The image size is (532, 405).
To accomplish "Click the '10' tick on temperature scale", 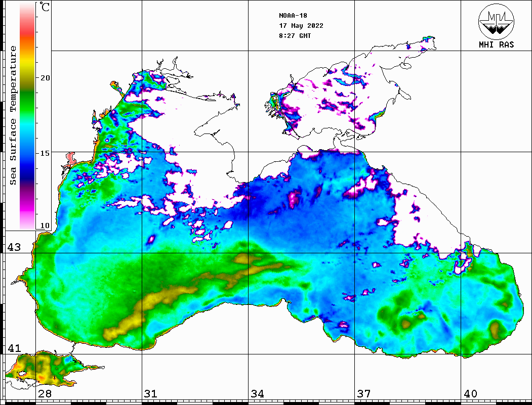I will pos(45,226).
